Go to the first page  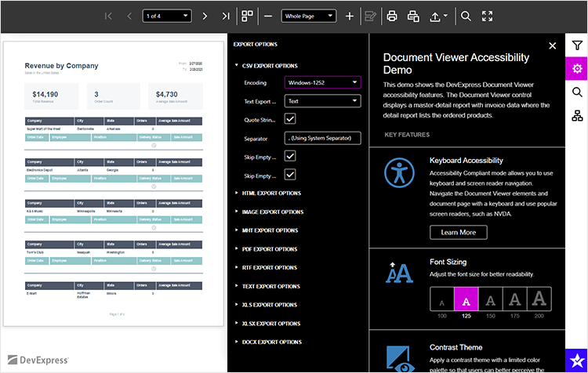coord(108,16)
